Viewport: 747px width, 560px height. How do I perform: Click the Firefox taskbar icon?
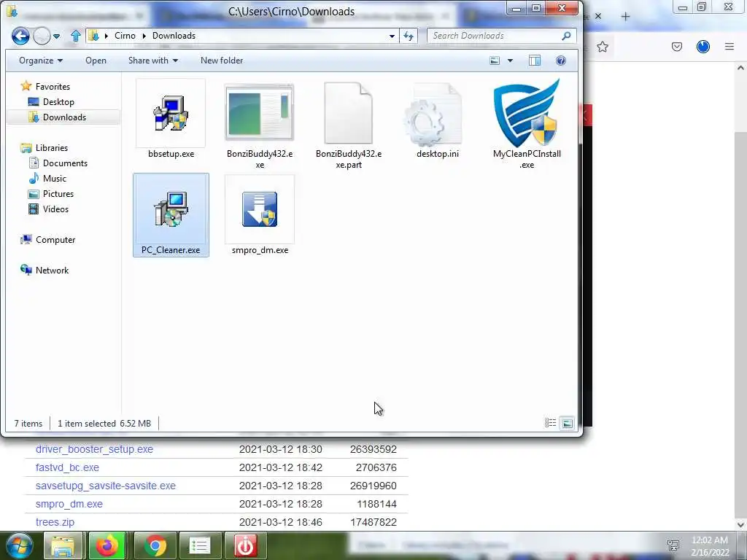pyautogui.click(x=107, y=545)
